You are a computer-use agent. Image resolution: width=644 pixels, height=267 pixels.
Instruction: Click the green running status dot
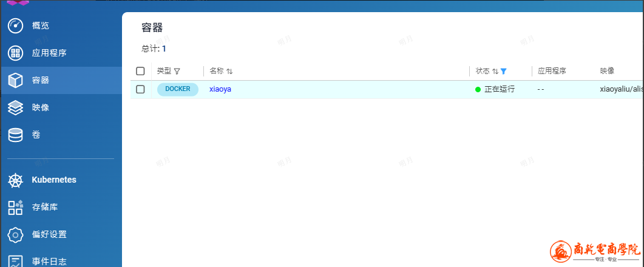(x=478, y=90)
